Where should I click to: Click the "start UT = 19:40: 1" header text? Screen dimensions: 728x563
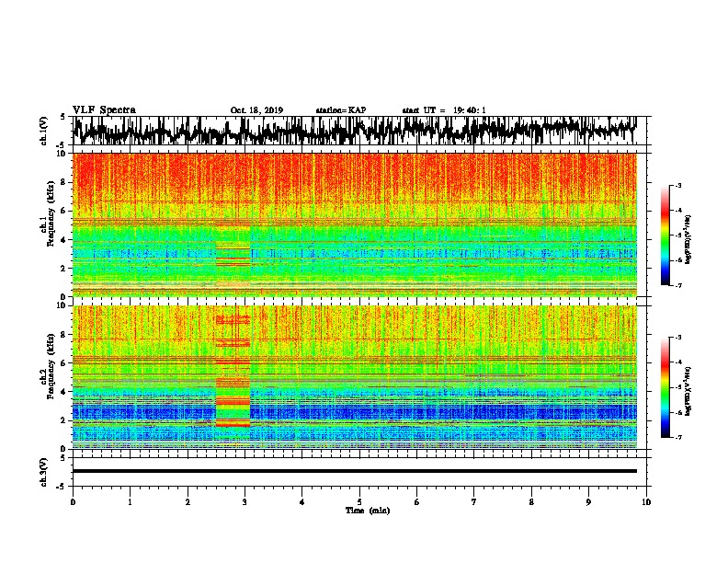444,110
